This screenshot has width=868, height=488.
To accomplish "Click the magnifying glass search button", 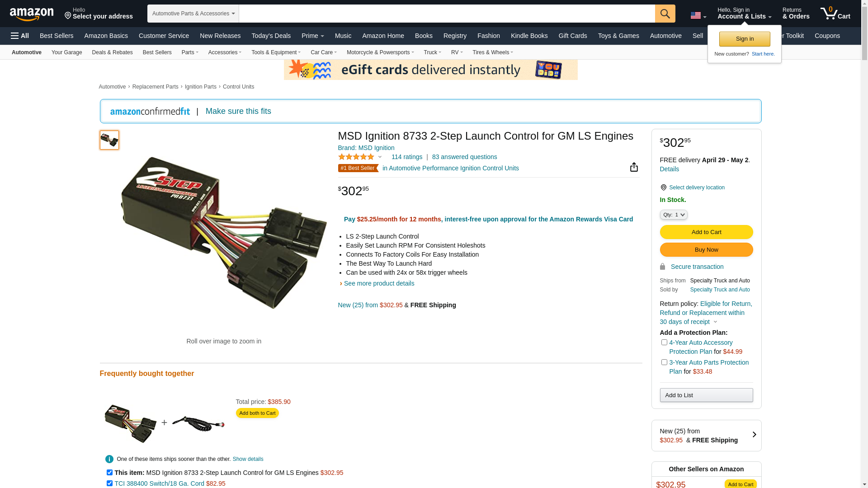I will [x=665, y=14].
